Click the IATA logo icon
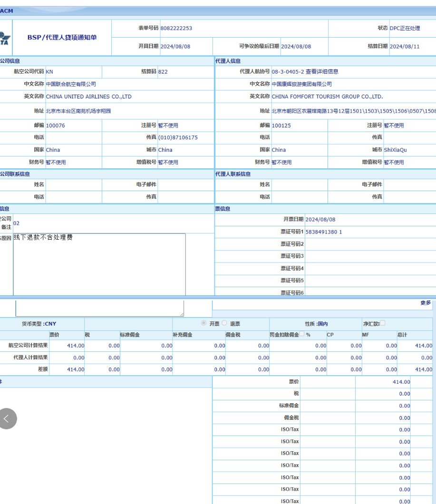Screen dimensions: 436x504 tap(5, 38)
